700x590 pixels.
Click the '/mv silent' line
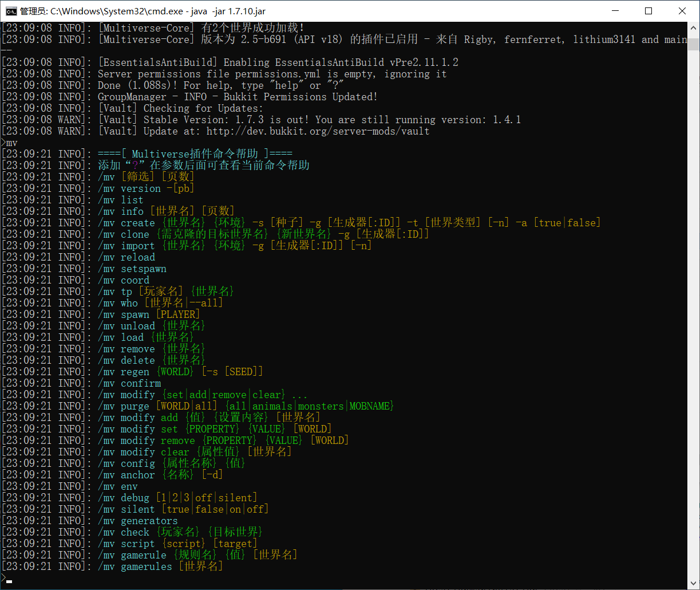pyautogui.click(x=135, y=509)
